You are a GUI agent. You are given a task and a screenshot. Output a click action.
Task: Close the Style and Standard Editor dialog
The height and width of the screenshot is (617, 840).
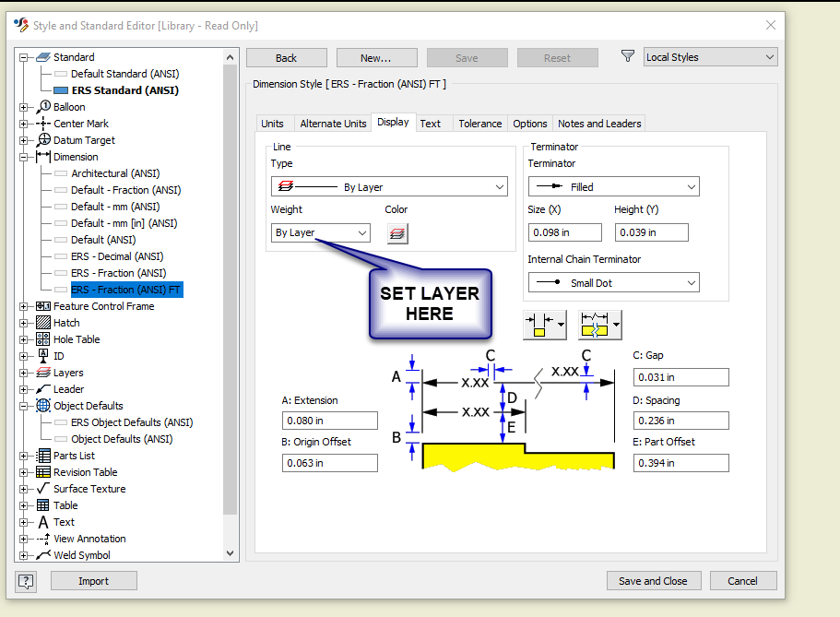tap(770, 25)
